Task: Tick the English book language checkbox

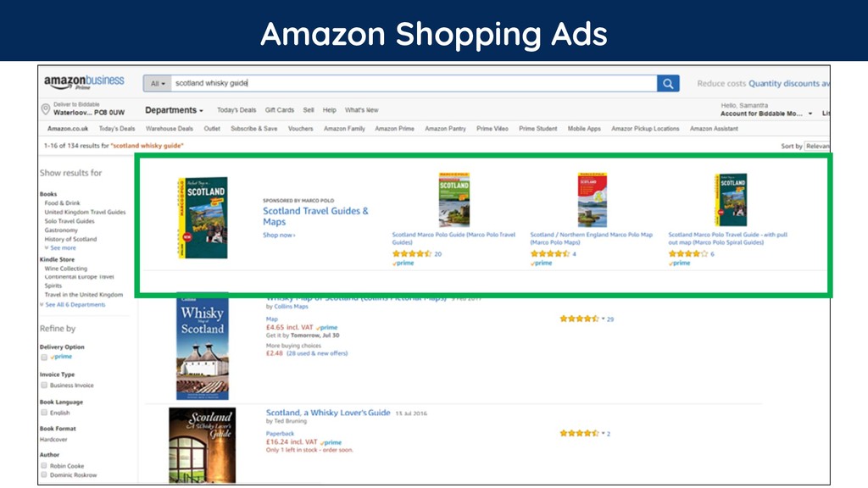Action: 44,413
